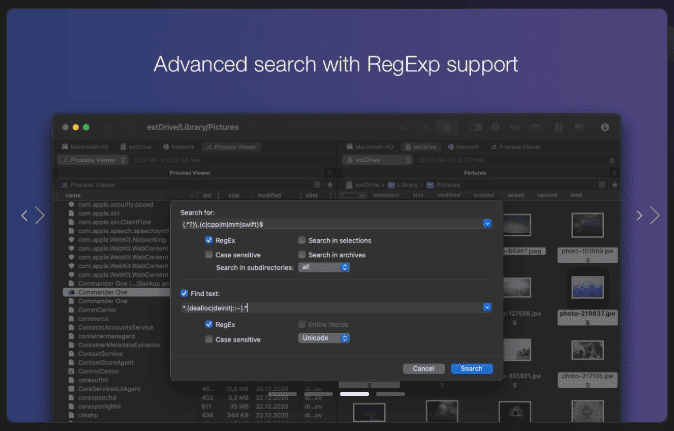Select extDrive drive in left panel

pos(136,147)
